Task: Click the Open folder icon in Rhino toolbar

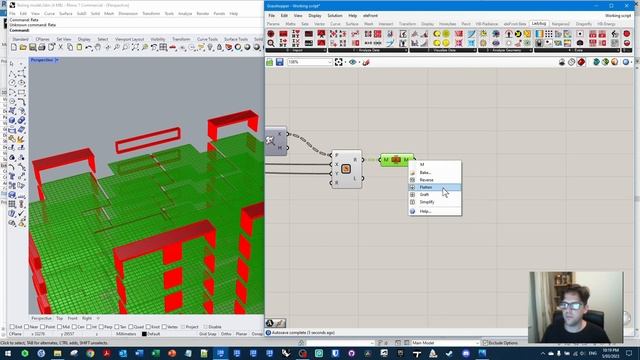Action: click(23, 47)
